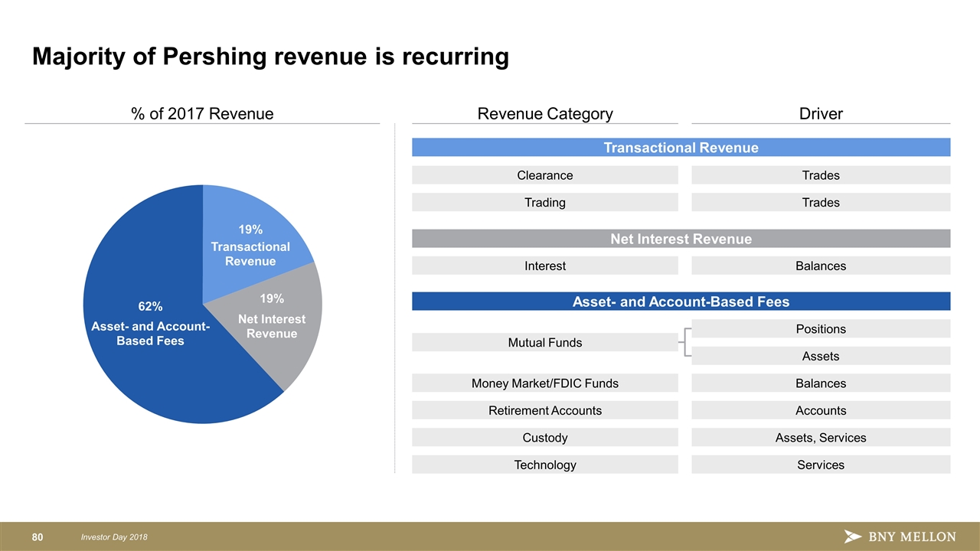
Task: Click the 'Trading' category cell
Action: (545, 203)
